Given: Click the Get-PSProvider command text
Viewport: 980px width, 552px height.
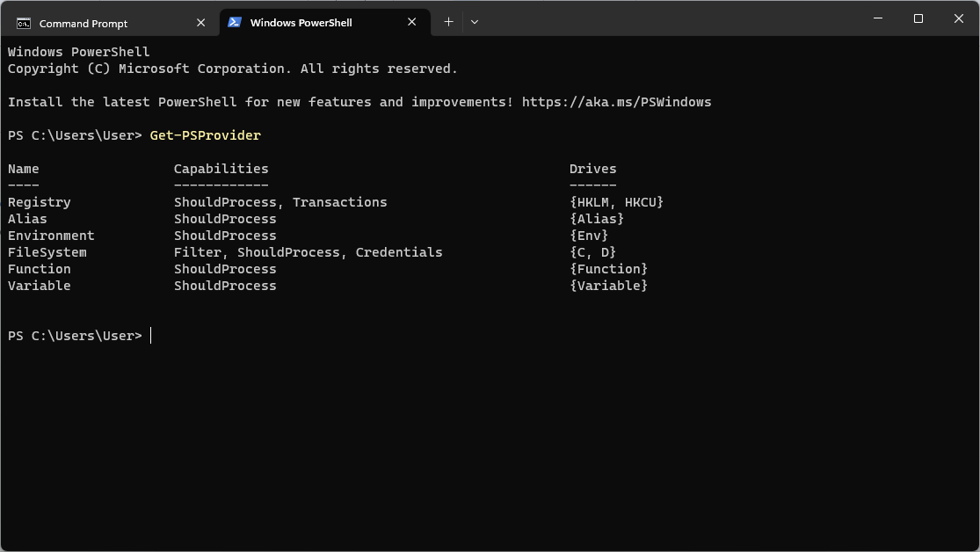Looking at the screenshot, I should pos(205,135).
